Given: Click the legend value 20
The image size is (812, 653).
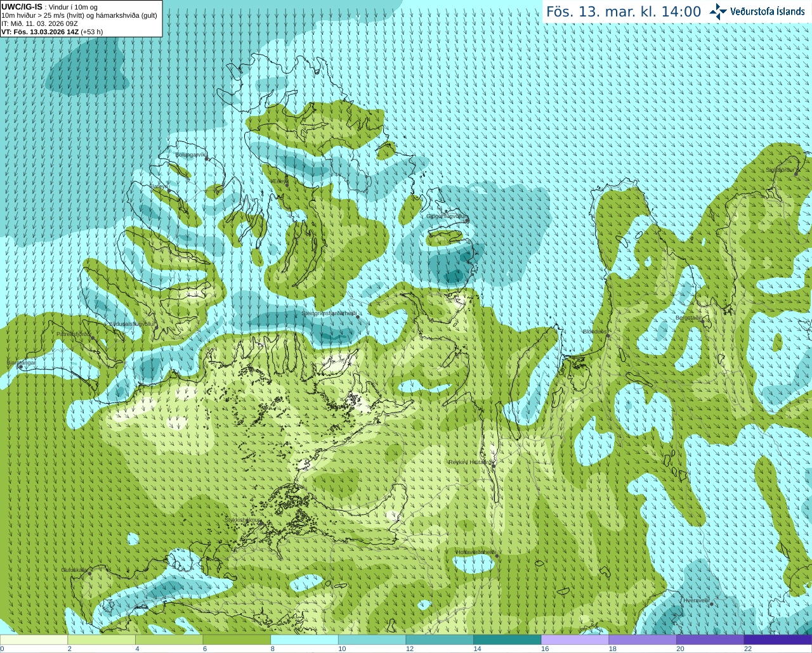Looking at the screenshot, I should [x=680, y=649].
